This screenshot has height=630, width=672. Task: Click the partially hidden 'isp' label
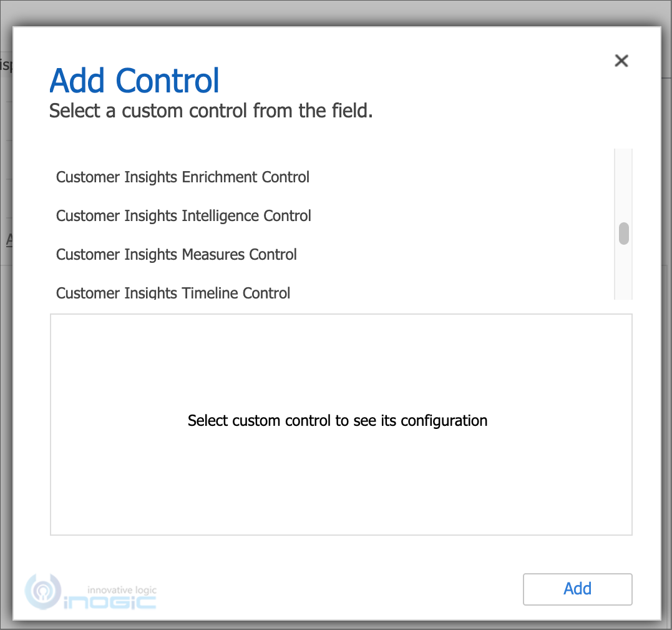pyautogui.click(x=6, y=65)
